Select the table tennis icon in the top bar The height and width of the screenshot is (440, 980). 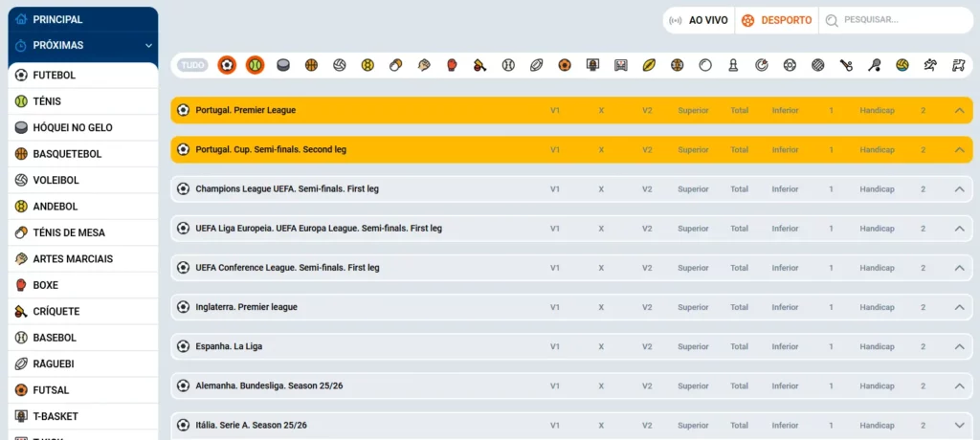(x=395, y=65)
